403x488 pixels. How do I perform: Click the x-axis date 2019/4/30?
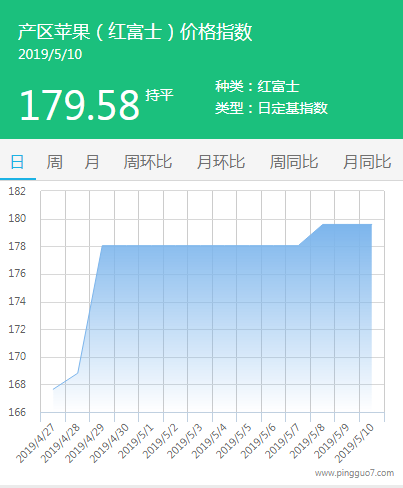click(x=109, y=444)
